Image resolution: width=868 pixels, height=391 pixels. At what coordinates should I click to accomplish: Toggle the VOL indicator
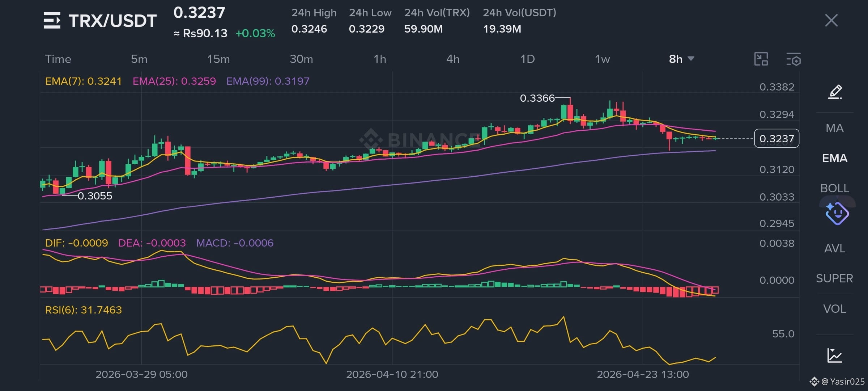tap(835, 309)
